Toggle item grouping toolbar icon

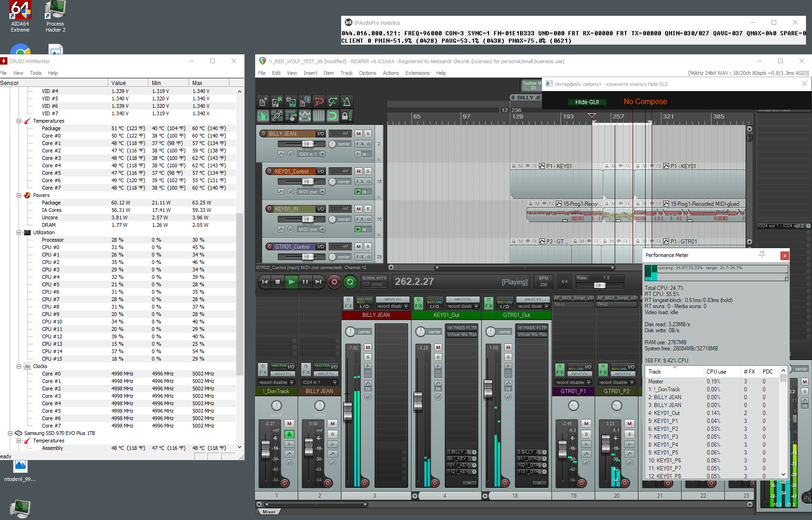(277, 116)
